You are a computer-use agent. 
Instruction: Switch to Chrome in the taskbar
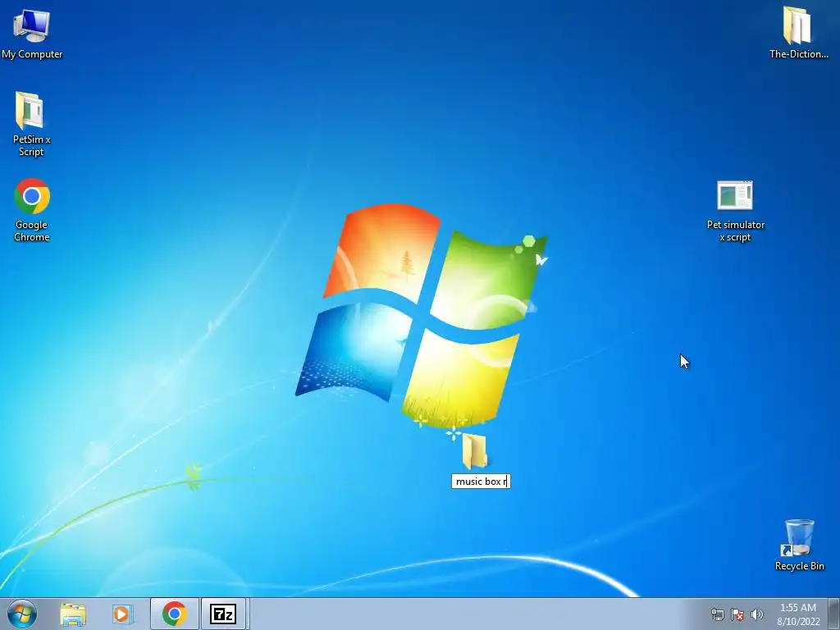click(175, 614)
